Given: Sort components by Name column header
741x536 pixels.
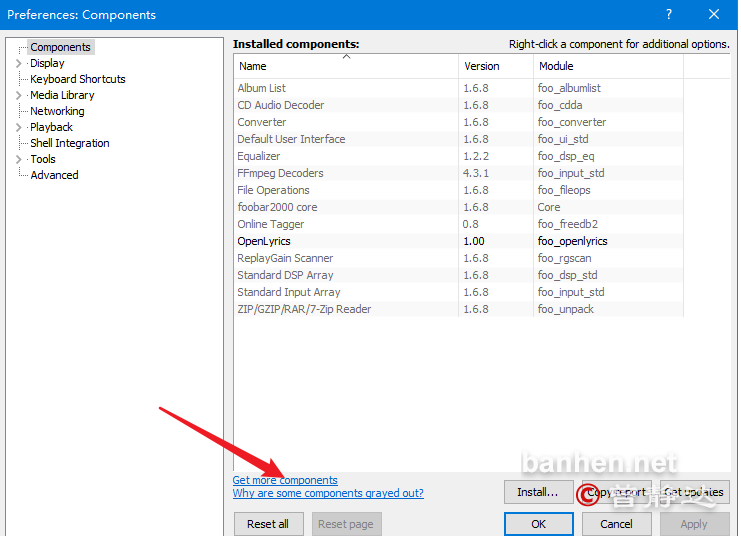Looking at the screenshot, I should pos(346,66).
